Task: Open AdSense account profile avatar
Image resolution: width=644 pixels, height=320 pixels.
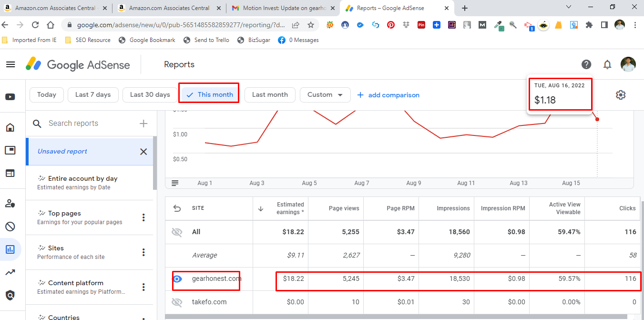Action: point(628,64)
